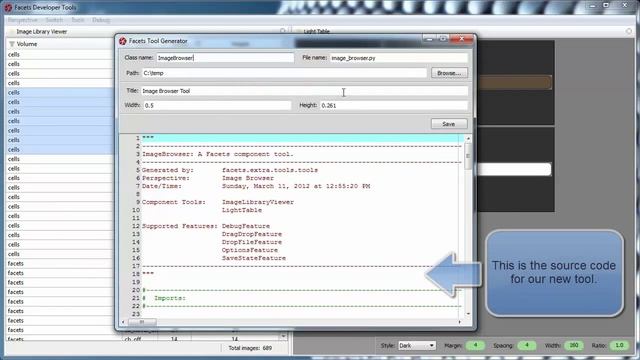This screenshot has width=640, height=360.
Task: Click the Facets Tool Generator title bar text
Action: (158, 41)
